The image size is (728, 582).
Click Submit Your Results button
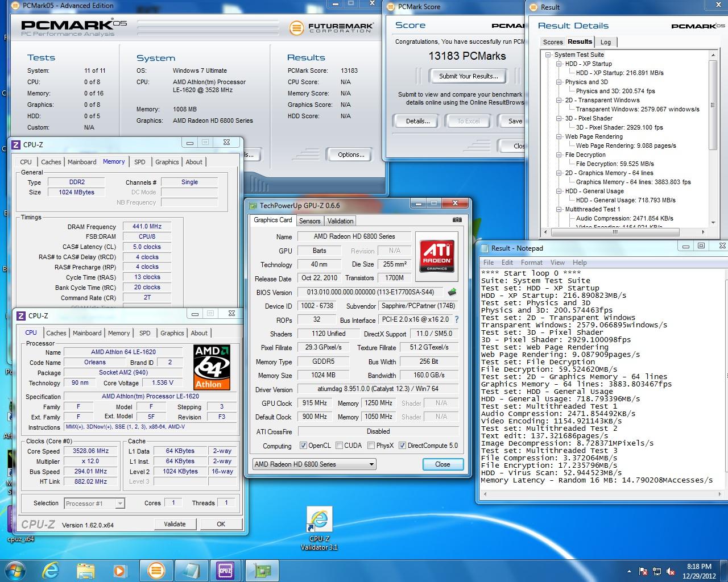[x=468, y=76]
